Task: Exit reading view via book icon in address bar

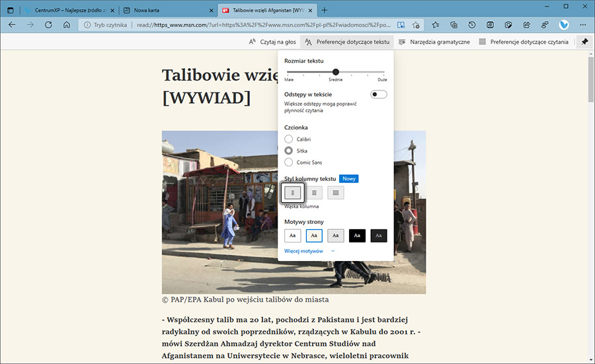Action: pos(401,25)
